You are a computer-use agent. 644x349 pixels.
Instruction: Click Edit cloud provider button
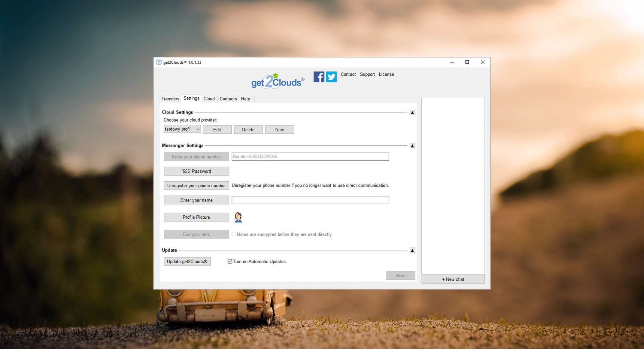tap(217, 130)
